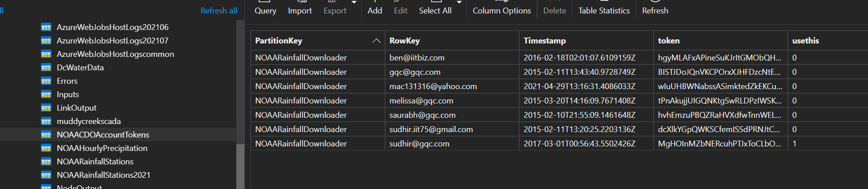
Task: Select the mac131316@yahoo.com row key cell
Action: [x=452, y=86]
